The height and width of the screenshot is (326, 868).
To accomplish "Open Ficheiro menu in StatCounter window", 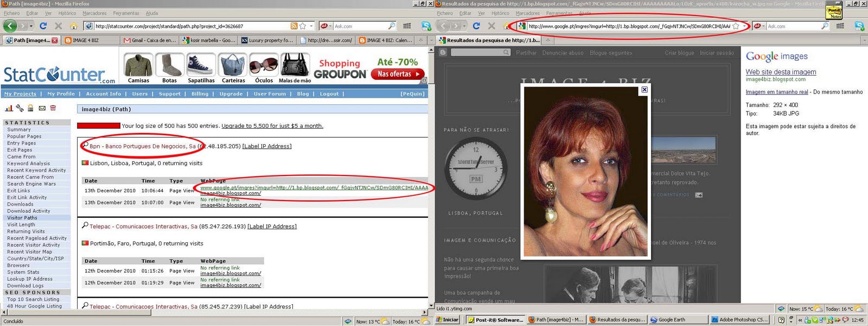I will pyautogui.click(x=11, y=13).
